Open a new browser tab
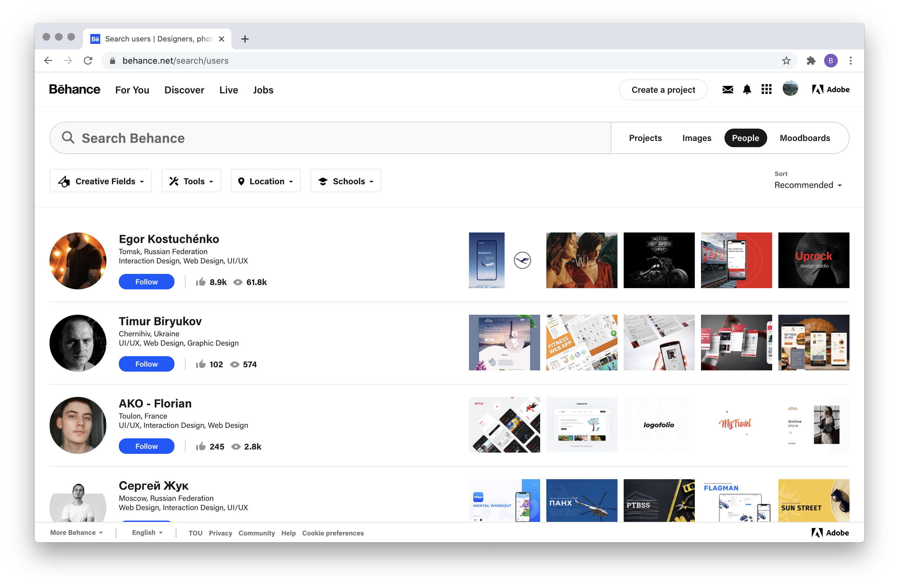Viewport: 899px width, 588px height. click(245, 39)
